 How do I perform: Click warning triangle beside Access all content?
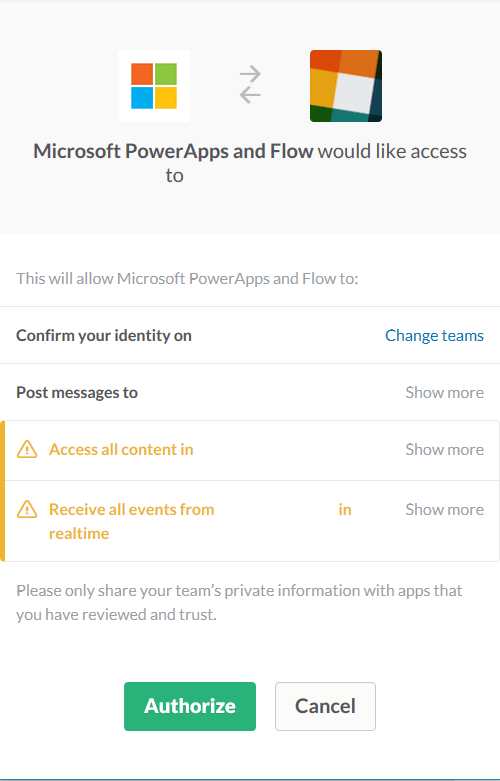[27, 449]
